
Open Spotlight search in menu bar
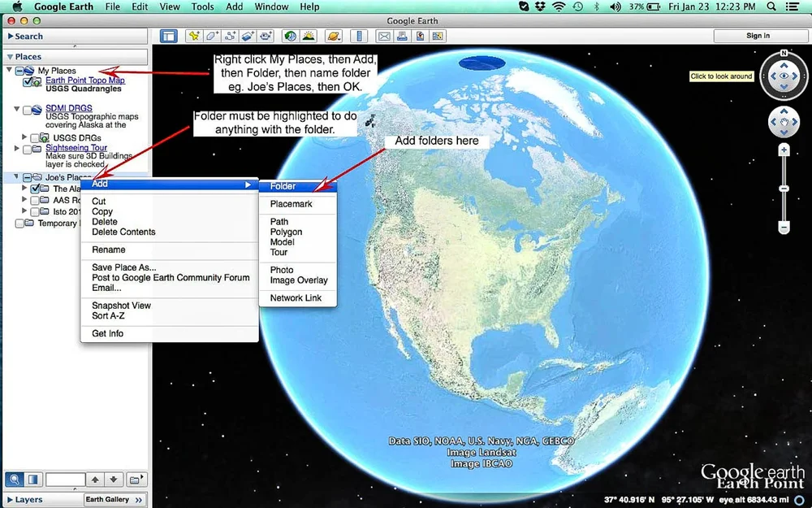pos(771,7)
